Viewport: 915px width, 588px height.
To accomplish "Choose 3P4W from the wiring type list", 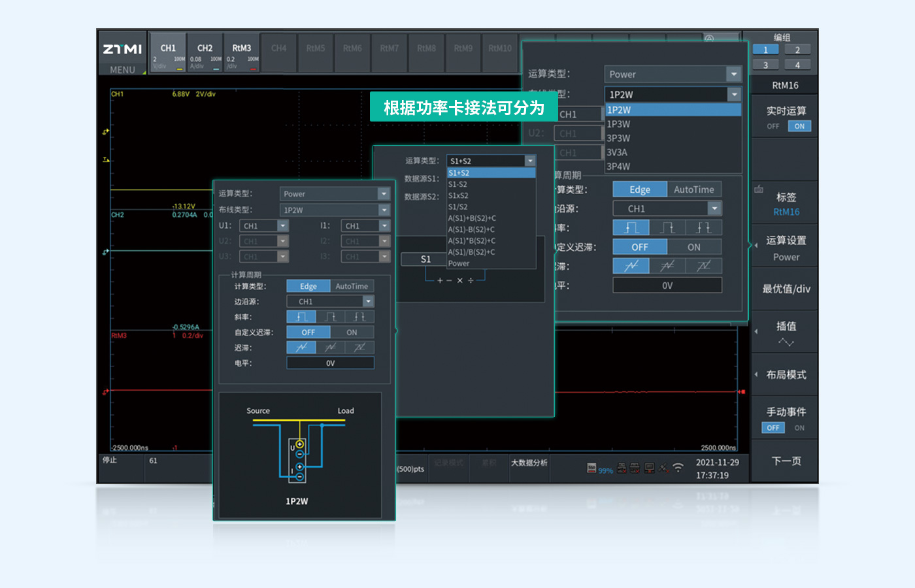I will tap(618, 166).
